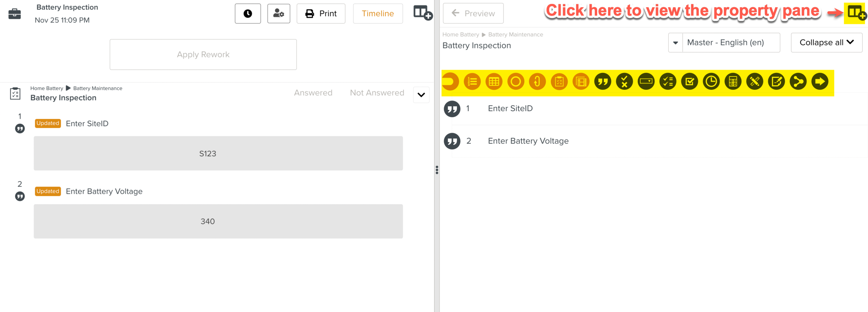Open the Timeline view
Screen dimensions: 868x312
(x=377, y=14)
